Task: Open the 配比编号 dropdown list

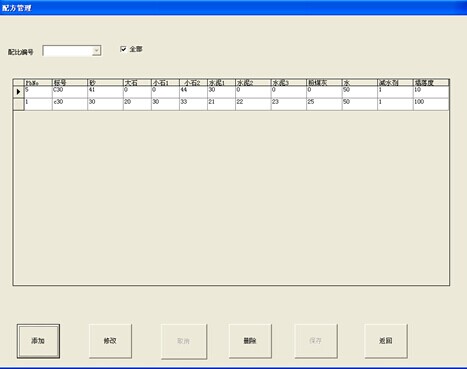Action: 96,51
